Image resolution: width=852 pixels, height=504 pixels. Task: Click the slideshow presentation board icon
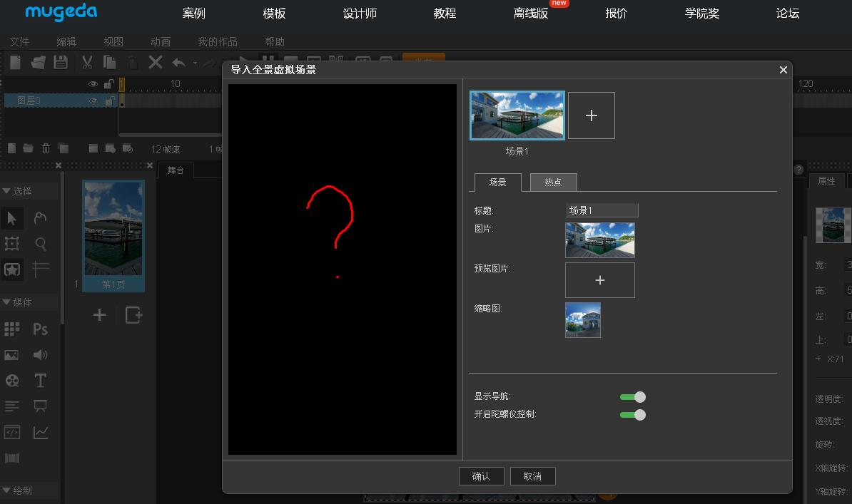point(40,406)
